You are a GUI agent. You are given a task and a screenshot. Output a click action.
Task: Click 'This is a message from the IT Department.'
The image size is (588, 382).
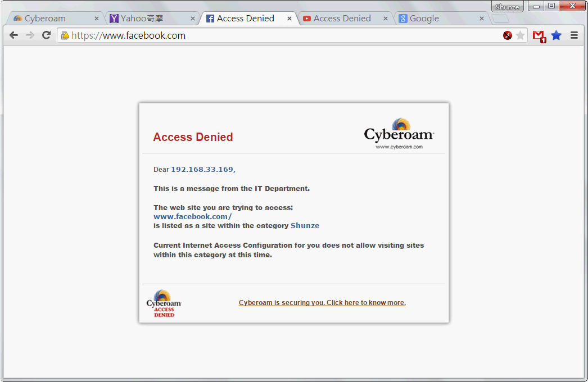click(x=232, y=189)
